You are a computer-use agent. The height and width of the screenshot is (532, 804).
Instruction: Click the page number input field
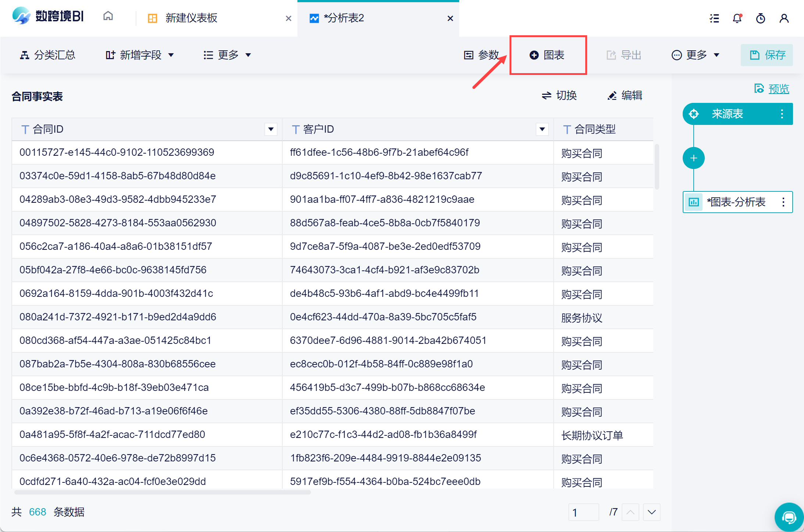583,512
